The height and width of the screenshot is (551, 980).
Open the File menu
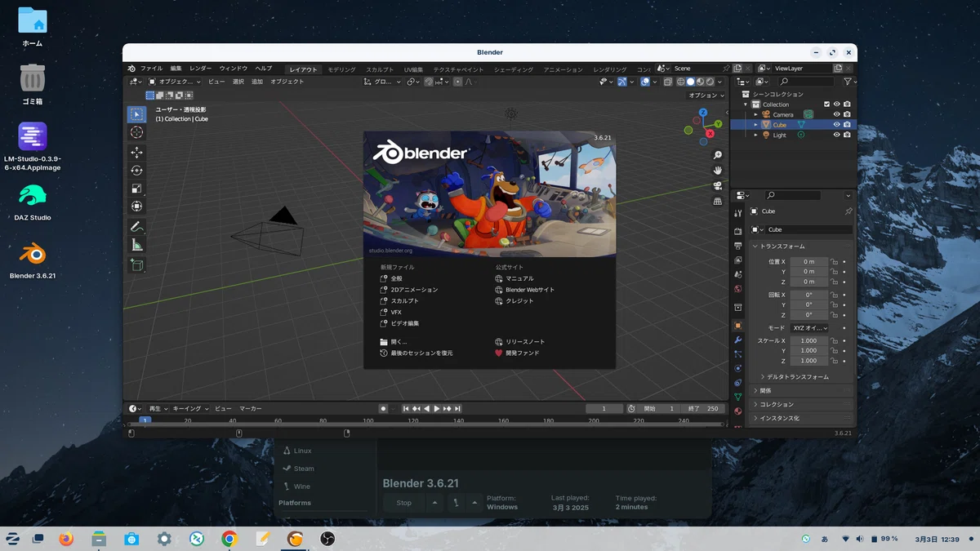(x=151, y=69)
